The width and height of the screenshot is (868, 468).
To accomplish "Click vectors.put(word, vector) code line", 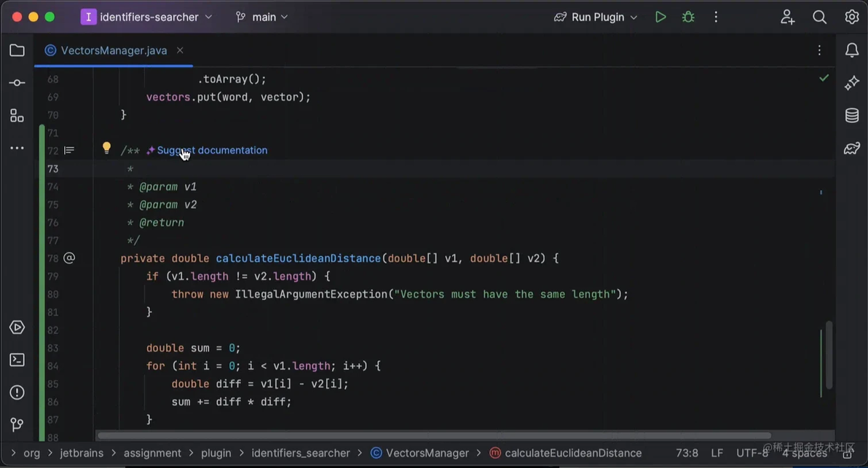I will click(x=228, y=98).
